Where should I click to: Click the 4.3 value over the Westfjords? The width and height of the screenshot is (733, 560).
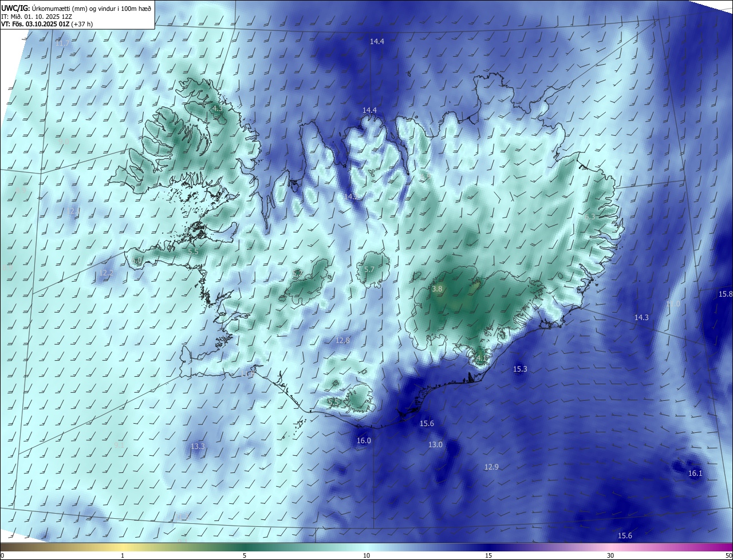(217, 108)
